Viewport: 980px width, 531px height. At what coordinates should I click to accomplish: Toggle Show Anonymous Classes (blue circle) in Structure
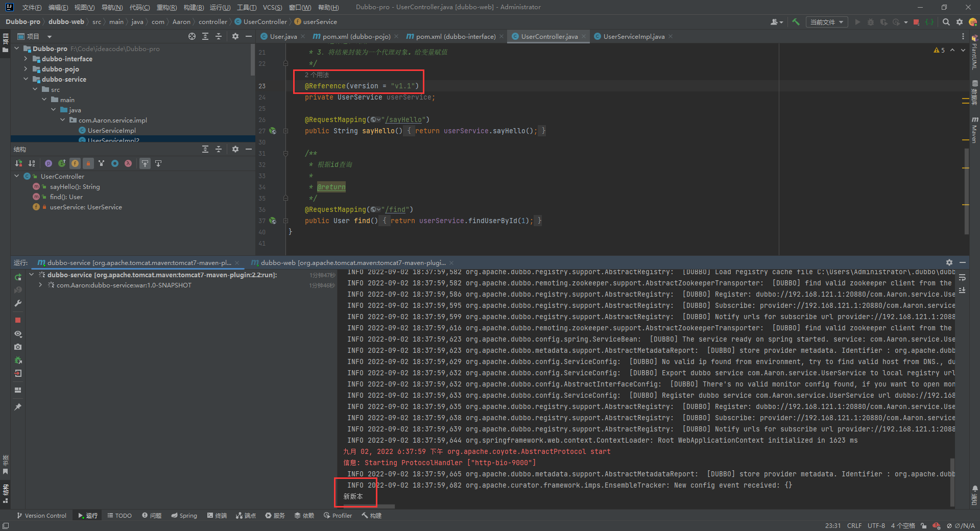coord(115,163)
